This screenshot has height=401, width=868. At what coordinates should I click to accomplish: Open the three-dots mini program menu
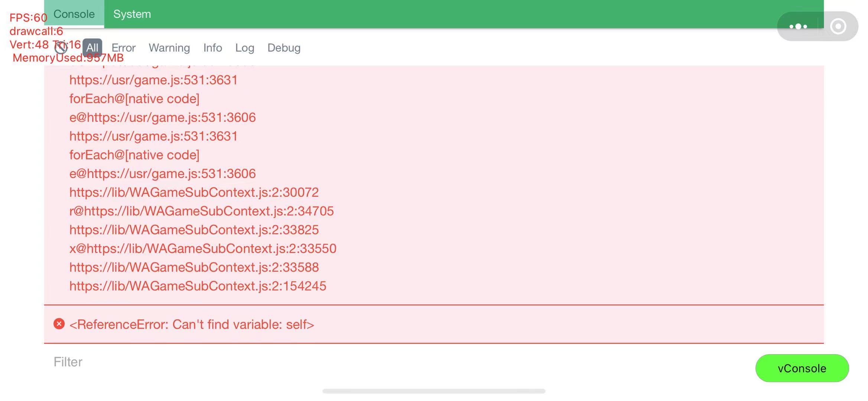click(798, 26)
